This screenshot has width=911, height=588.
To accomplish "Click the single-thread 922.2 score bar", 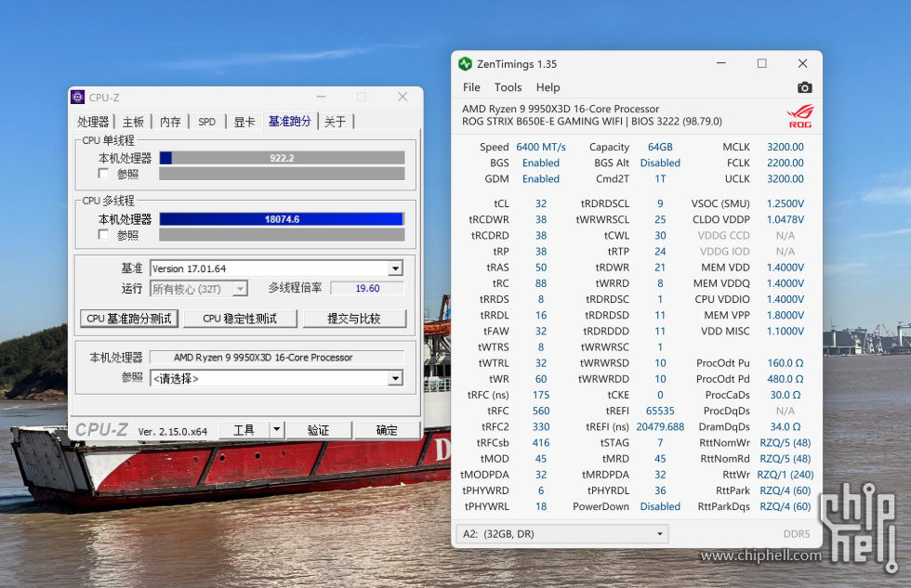I will click(x=282, y=158).
